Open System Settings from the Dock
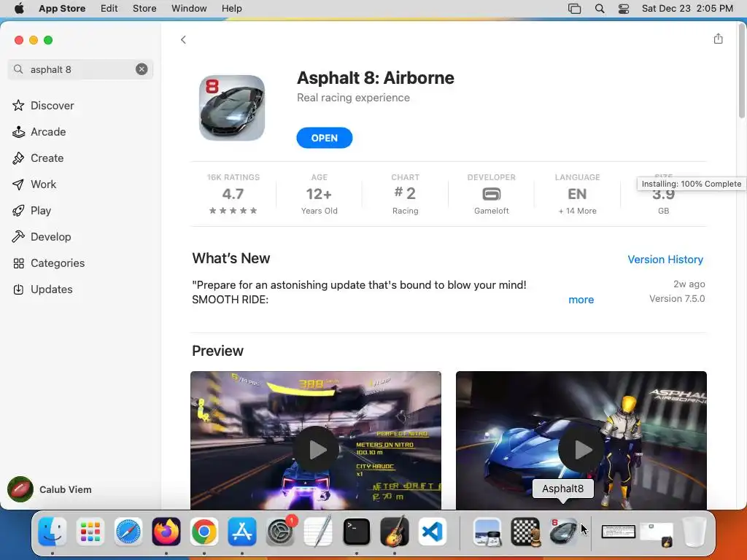The image size is (747, 560). pos(281,532)
